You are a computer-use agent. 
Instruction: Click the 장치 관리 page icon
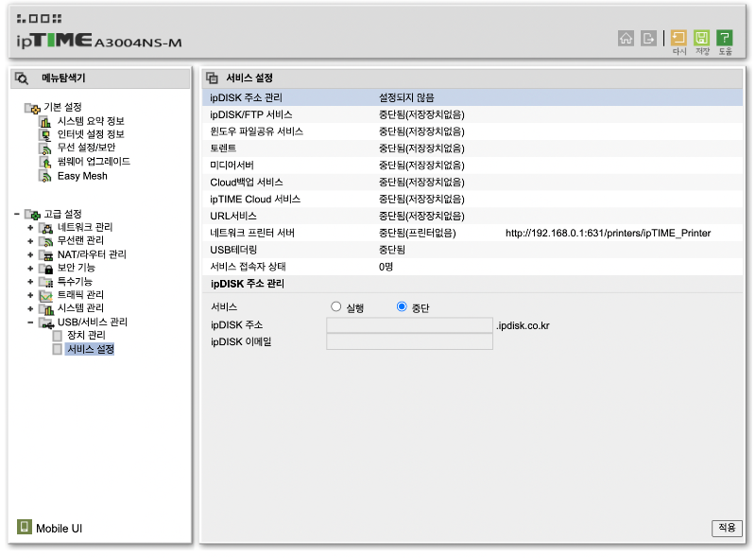click(x=58, y=336)
